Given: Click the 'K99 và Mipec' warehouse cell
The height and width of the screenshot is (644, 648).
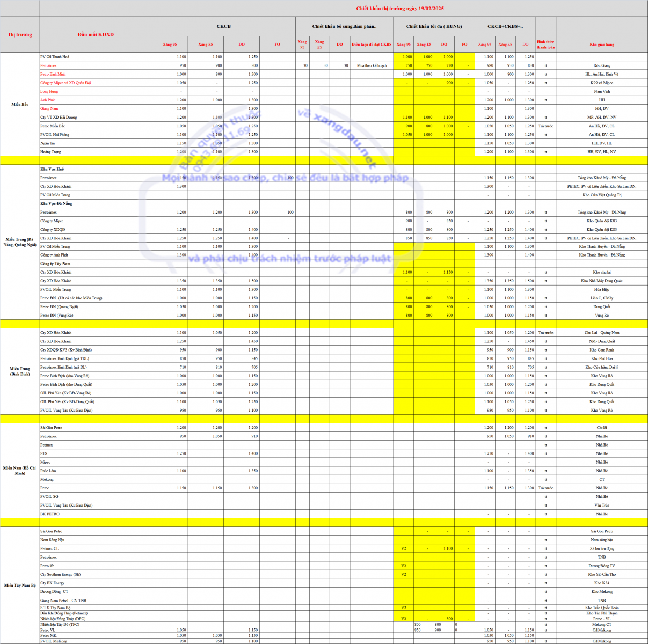Looking at the screenshot, I should point(602,83).
